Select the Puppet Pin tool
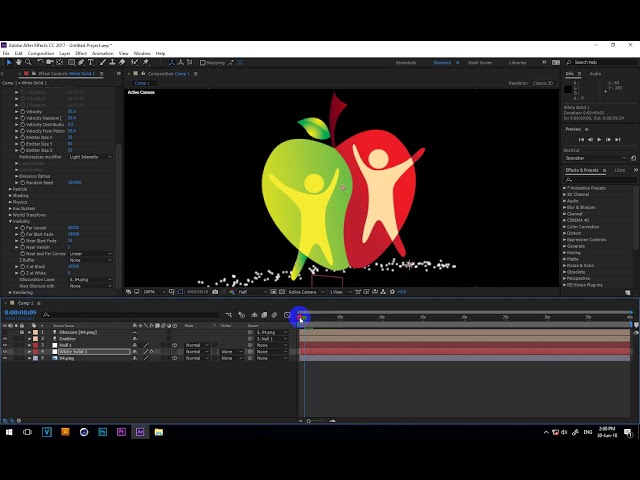 click(x=146, y=62)
